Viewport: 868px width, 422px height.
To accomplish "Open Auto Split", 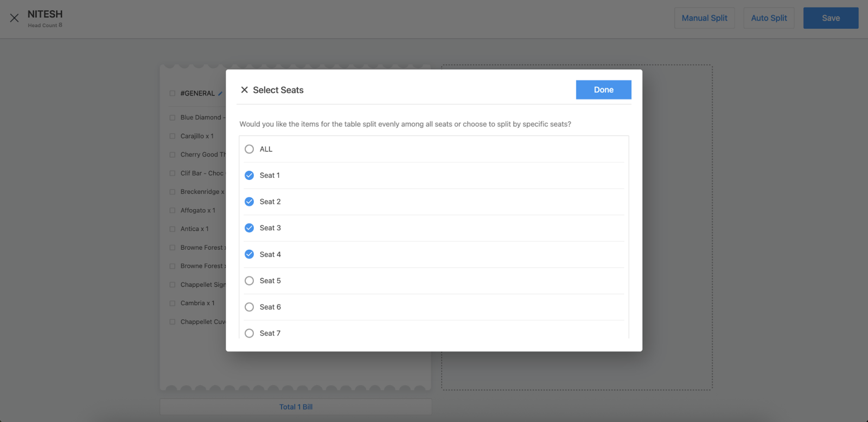I will point(768,18).
